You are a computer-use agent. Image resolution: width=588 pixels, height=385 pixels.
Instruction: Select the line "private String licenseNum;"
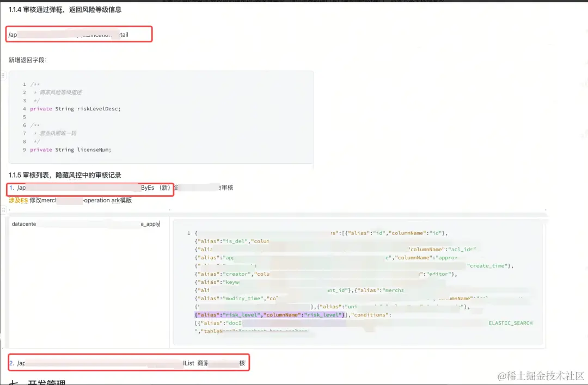coord(70,150)
